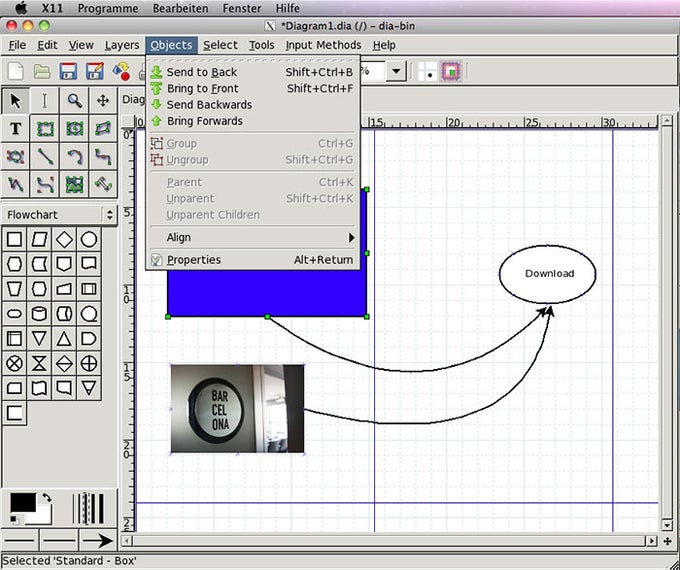Click the white background color swatch
The height and width of the screenshot is (570, 680).
pos(45,516)
